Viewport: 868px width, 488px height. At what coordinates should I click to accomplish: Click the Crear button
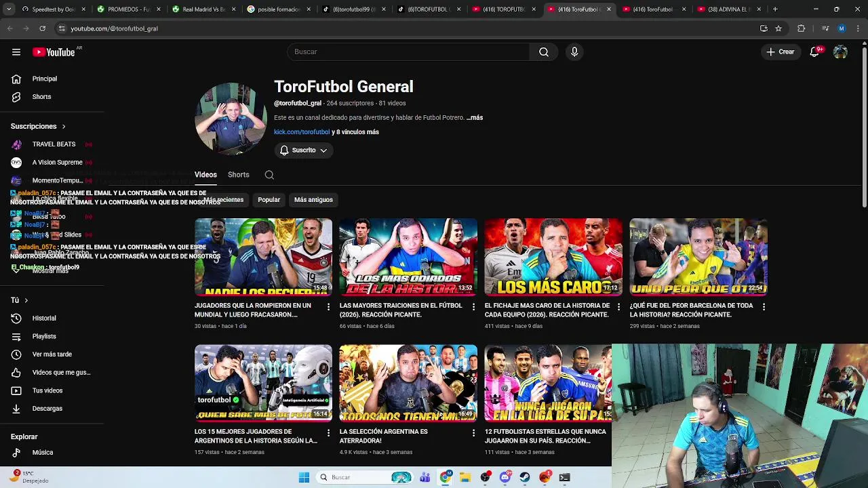[780, 52]
